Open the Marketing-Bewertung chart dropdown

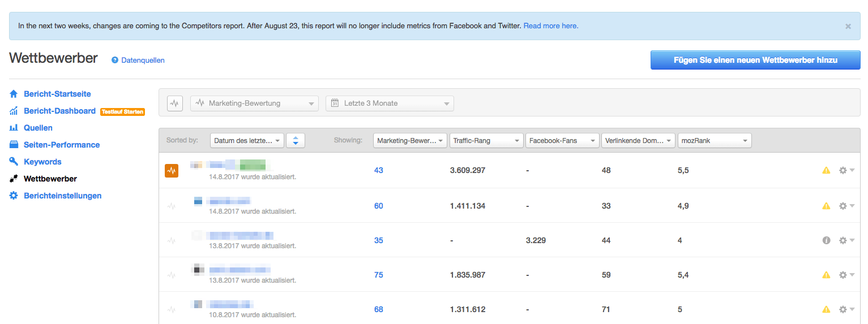point(255,103)
